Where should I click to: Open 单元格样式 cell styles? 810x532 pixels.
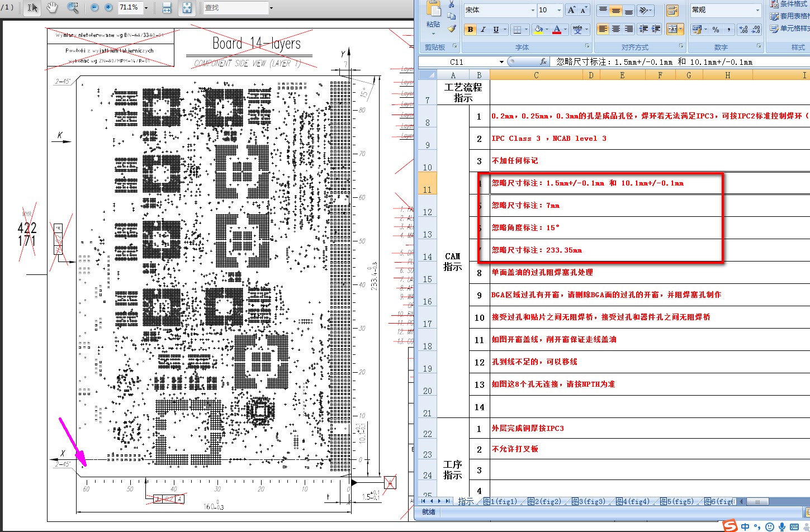[x=789, y=28]
